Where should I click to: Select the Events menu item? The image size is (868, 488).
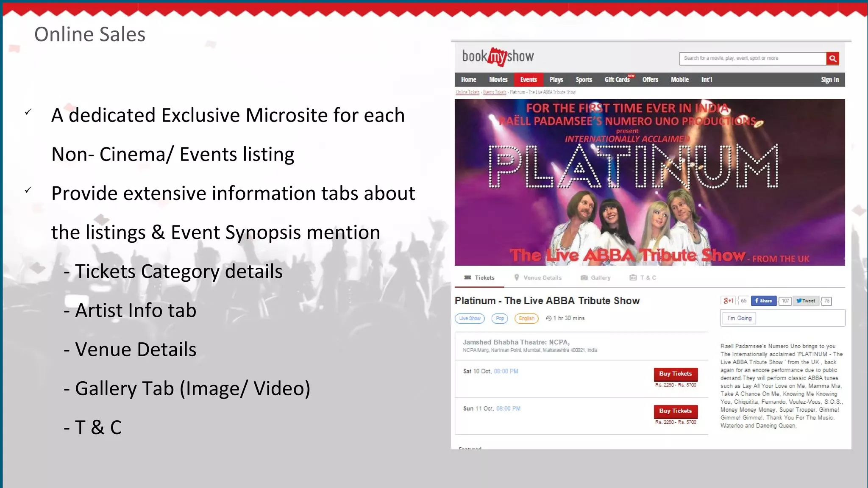[529, 80]
